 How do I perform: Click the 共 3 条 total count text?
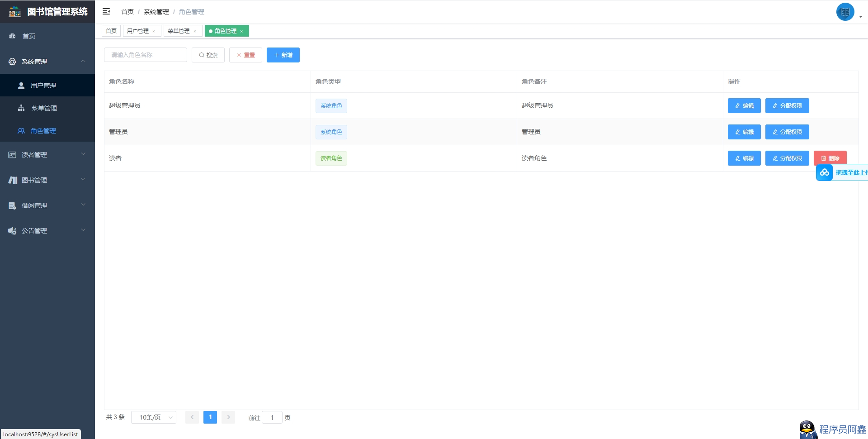[115, 417]
